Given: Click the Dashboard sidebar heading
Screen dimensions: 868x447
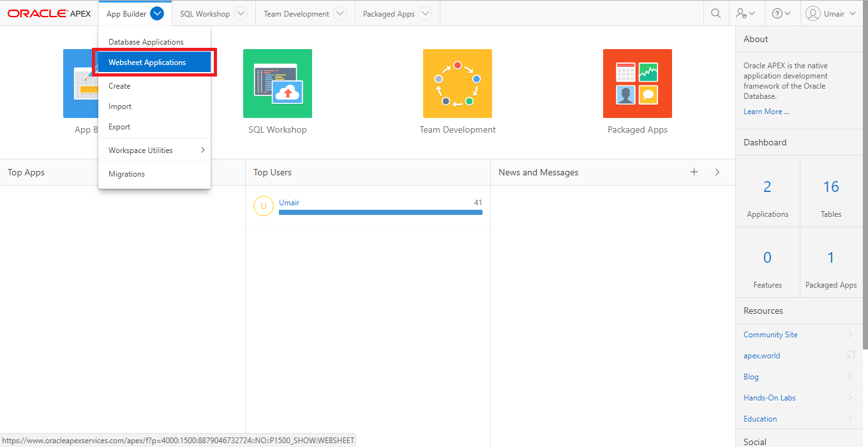Looking at the screenshot, I should click(765, 142).
